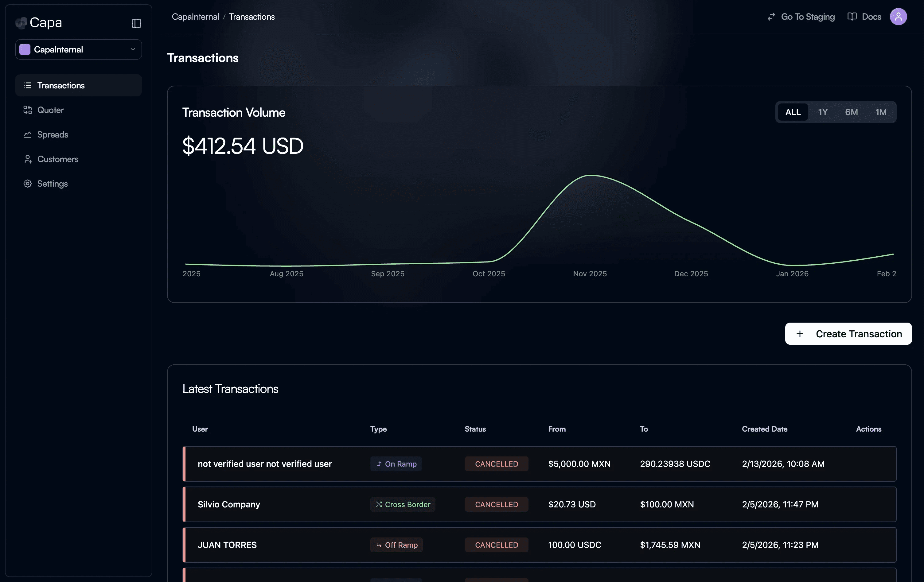The width and height of the screenshot is (924, 582).
Task: Switch chart range to 1Y
Action: pyautogui.click(x=823, y=112)
